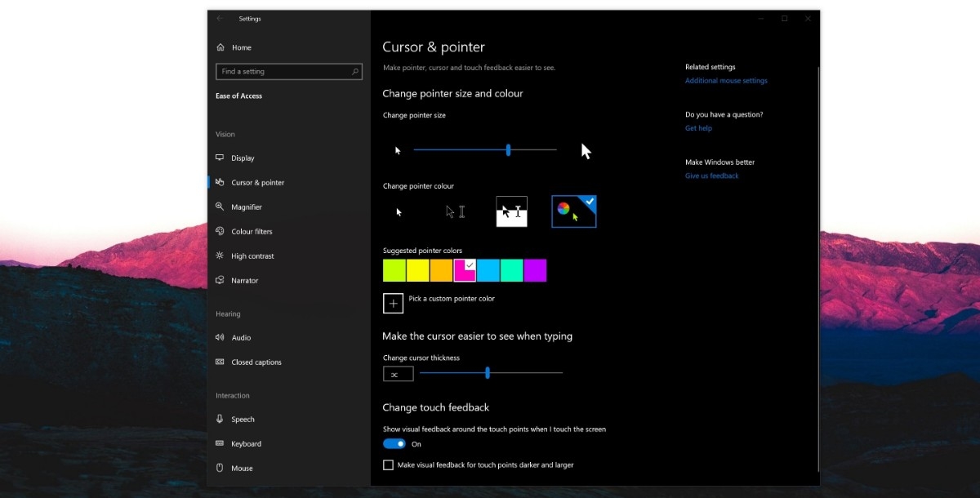Click the Find a setting search box
The image size is (980, 498).
pyautogui.click(x=289, y=71)
